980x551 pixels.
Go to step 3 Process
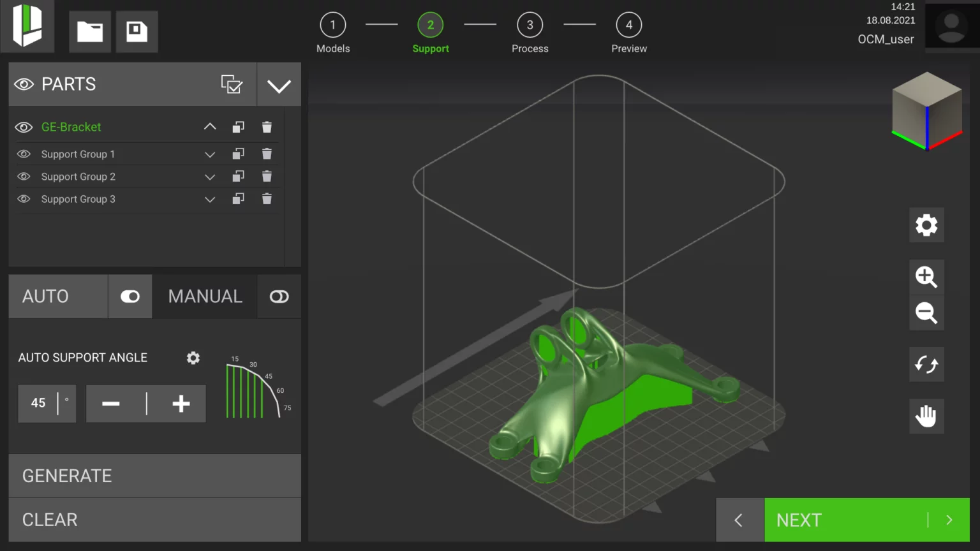[530, 26]
